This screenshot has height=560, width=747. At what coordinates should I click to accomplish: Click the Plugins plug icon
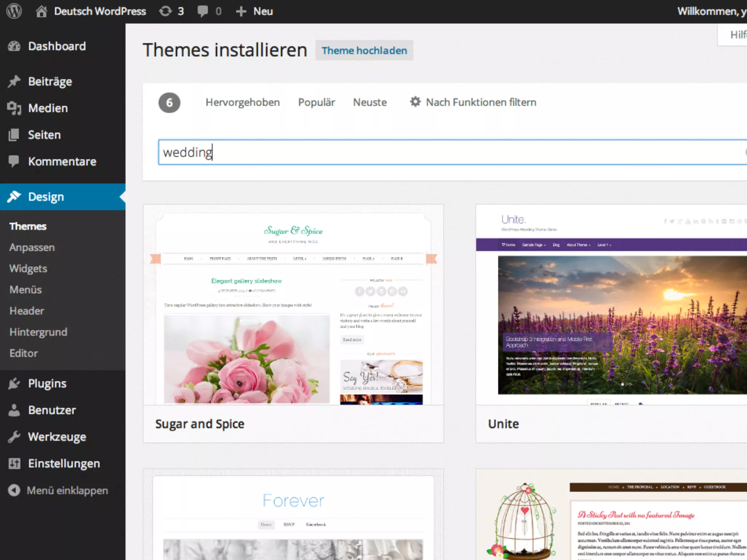click(14, 384)
